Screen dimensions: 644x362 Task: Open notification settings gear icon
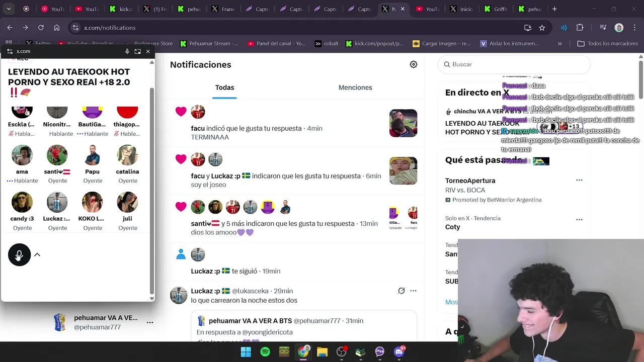(x=414, y=64)
